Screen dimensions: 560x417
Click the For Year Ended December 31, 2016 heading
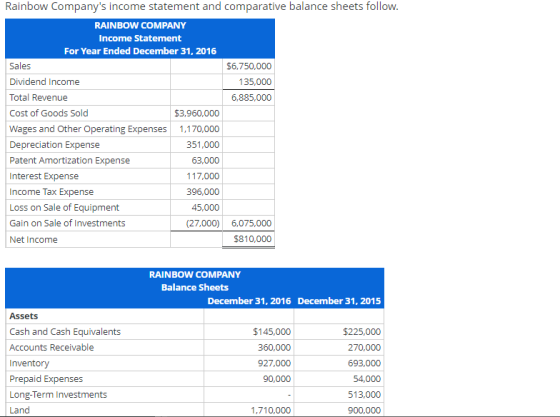coord(140,51)
